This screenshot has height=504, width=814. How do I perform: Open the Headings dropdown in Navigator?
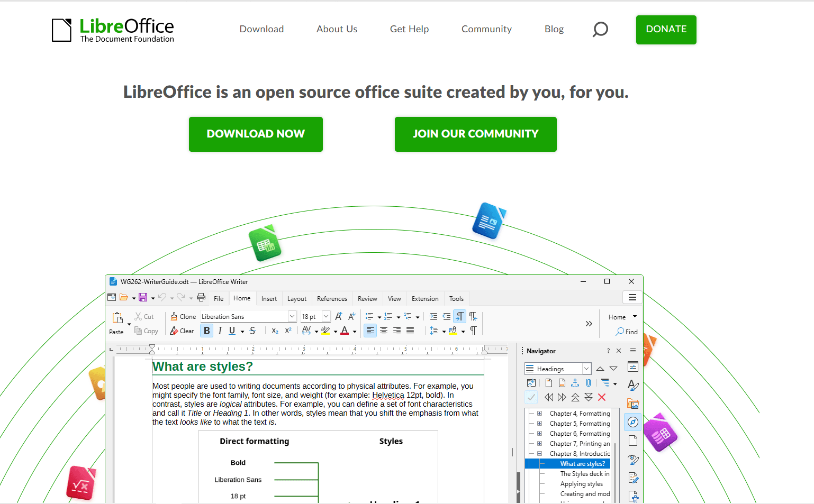586,369
